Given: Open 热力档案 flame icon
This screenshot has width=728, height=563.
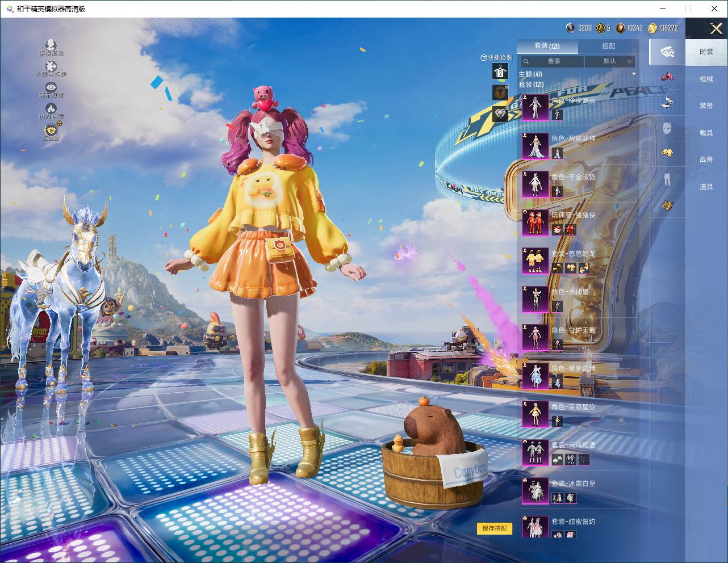Looking at the screenshot, I should (51, 108).
